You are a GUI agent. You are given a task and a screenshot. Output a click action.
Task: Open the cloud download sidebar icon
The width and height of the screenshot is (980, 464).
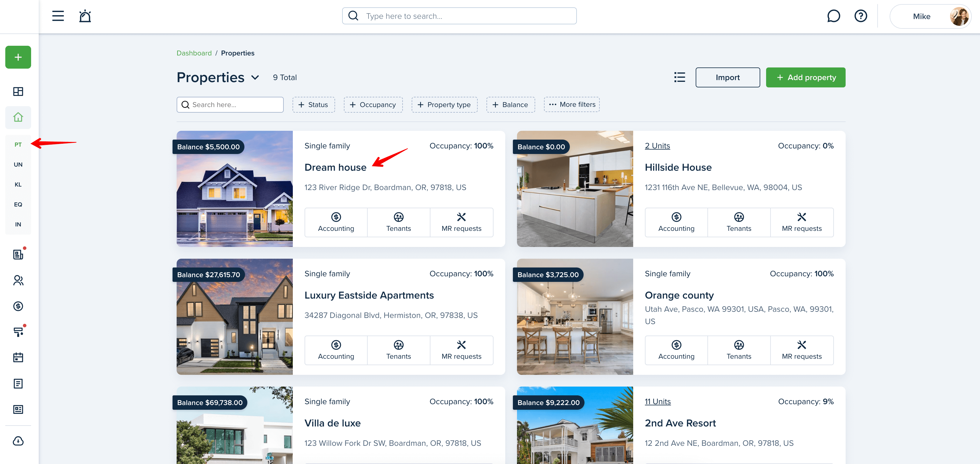coord(18,441)
